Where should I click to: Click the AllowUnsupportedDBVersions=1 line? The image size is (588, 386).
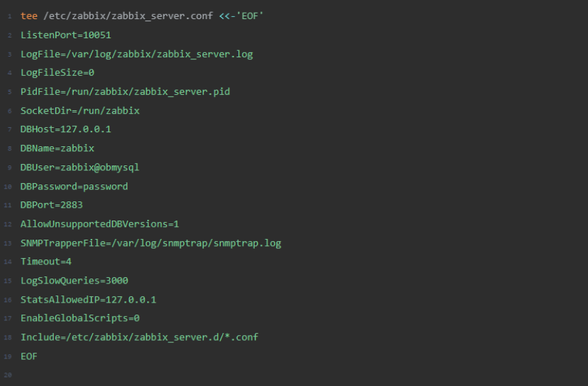pos(99,224)
